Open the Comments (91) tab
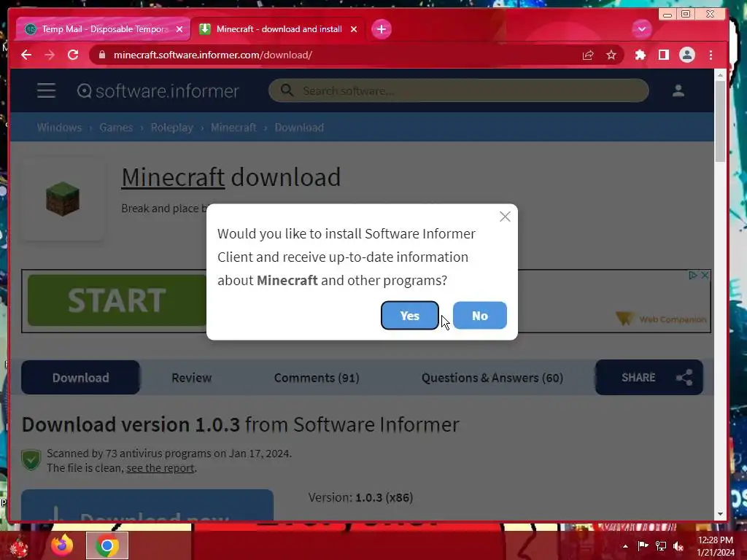Screen dimensions: 747x560 [x=317, y=378]
